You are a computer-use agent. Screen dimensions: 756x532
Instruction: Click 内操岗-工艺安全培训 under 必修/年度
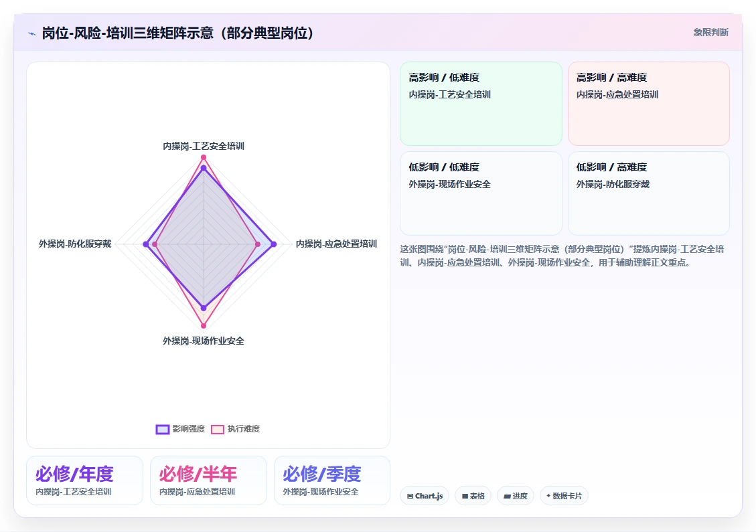tap(73, 492)
